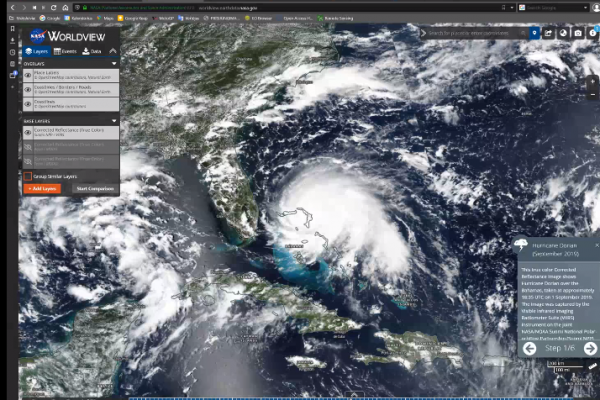This screenshot has width=600, height=400.
Task: Click the orange Add Layers button
Action: coord(42,188)
